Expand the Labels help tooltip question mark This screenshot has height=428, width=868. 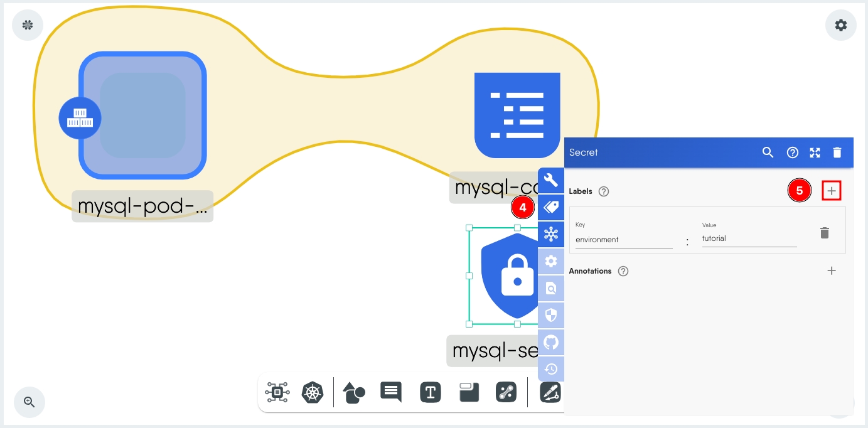pyautogui.click(x=603, y=191)
